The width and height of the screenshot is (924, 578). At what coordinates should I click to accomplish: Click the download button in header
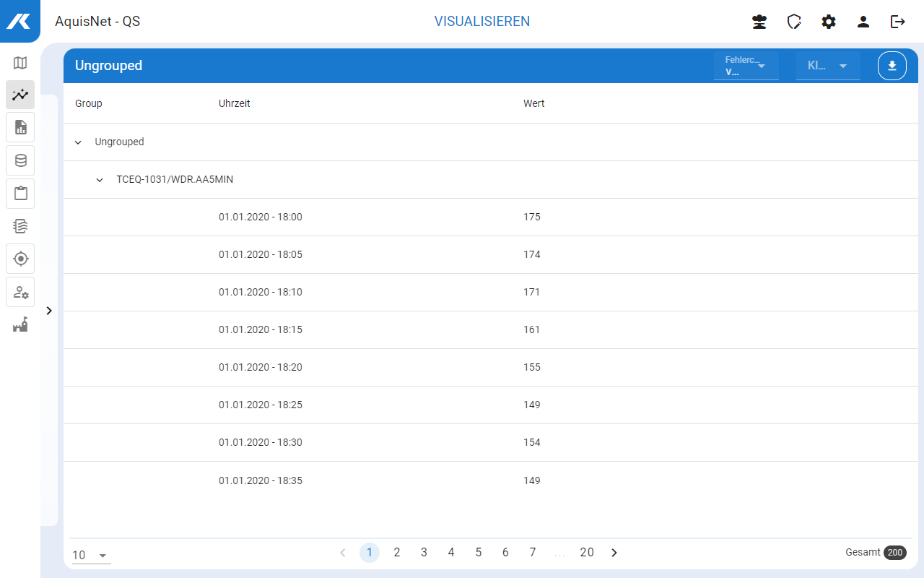pyautogui.click(x=892, y=66)
